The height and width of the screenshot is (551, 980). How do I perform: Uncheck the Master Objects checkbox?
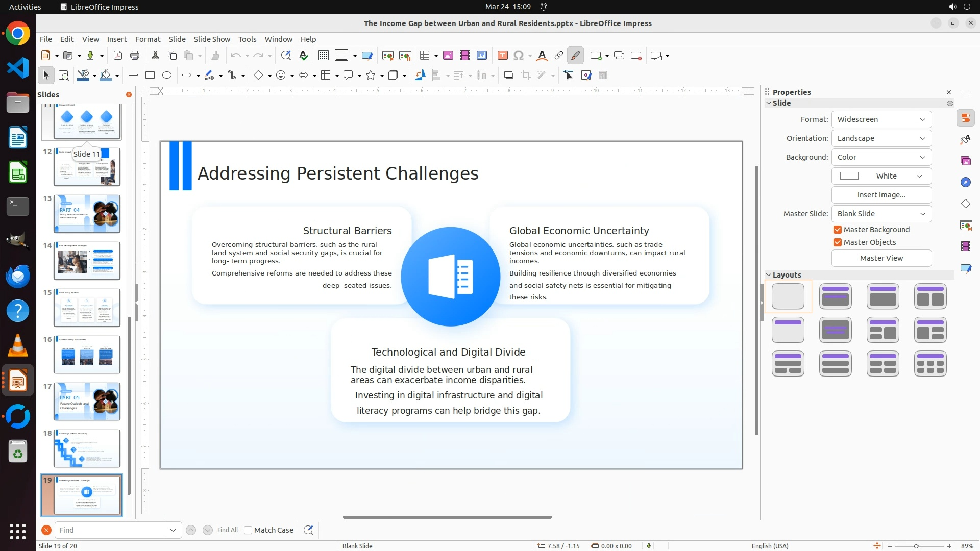[838, 242]
